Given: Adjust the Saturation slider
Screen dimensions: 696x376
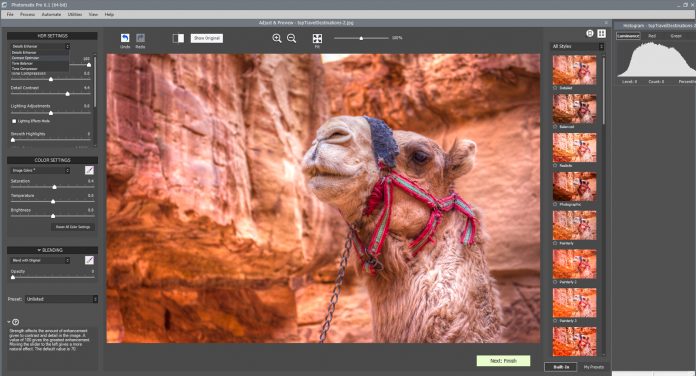Looking at the screenshot, I should (x=54, y=187).
